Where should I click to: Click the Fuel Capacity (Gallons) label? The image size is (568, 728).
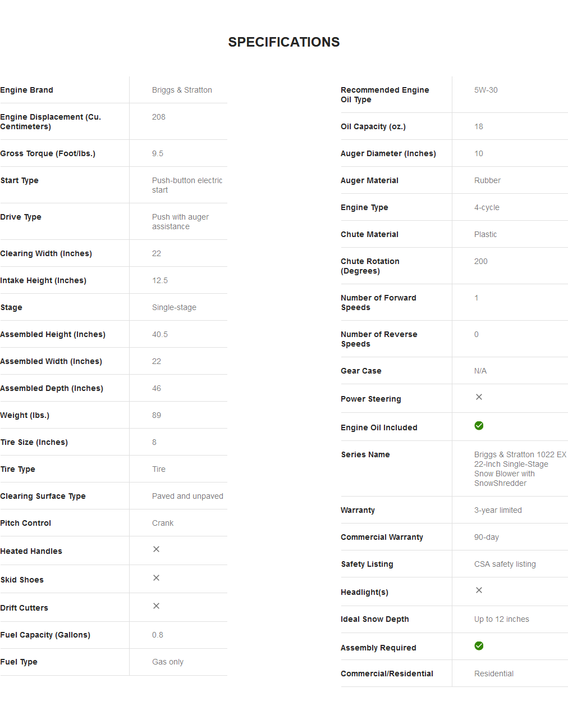coord(45,635)
